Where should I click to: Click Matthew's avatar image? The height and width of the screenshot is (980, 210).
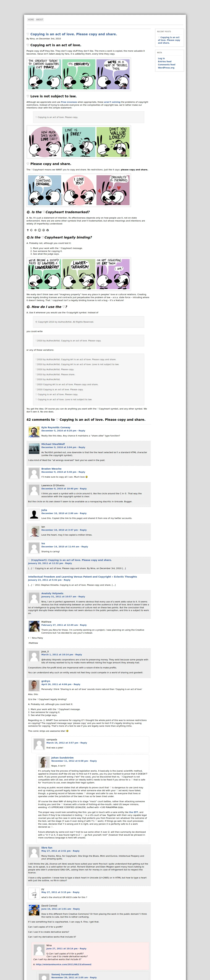pyautogui.click(x=34, y=626)
